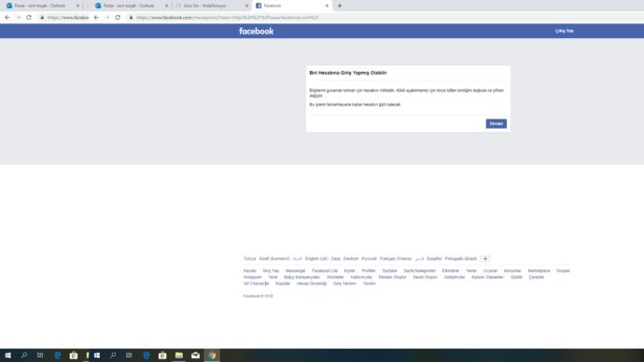This screenshot has width=644, height=362.
Task: Open the Instagram footer link
Action: [x=252, y=277]
